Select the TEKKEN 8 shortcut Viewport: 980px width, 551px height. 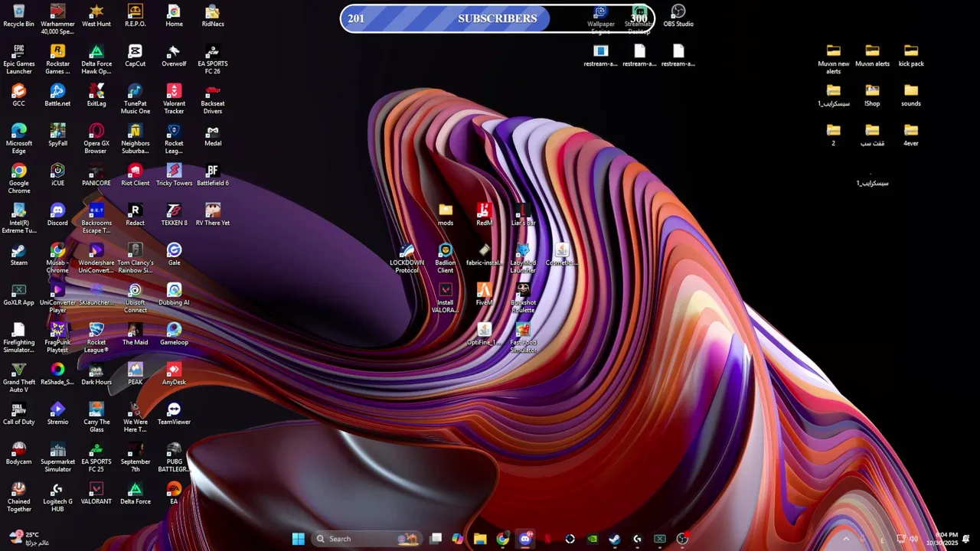[x=174, y=214]
